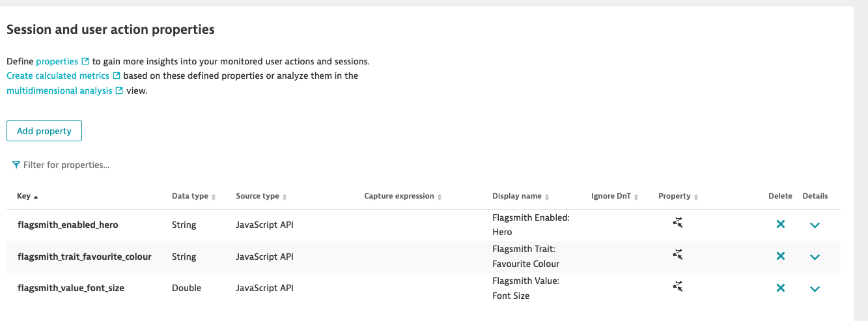Delete the flagsmith_value_font_size property

(x=780, y=288)
